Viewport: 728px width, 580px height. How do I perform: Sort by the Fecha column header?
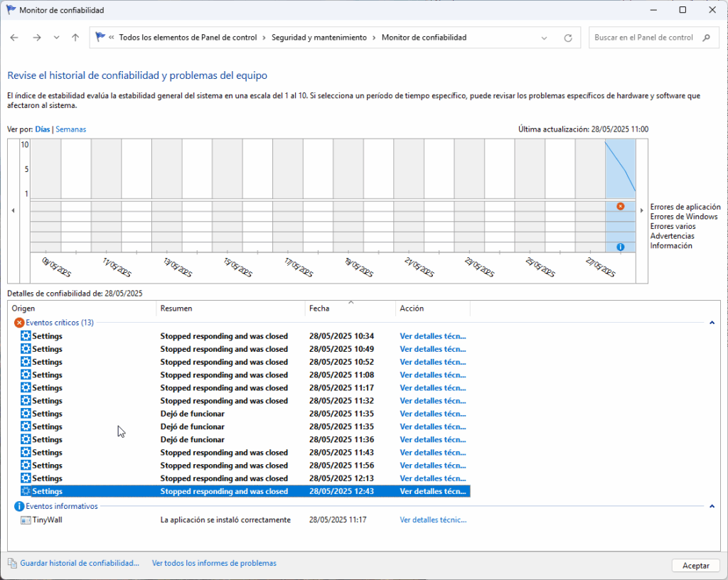pos(350,308)
